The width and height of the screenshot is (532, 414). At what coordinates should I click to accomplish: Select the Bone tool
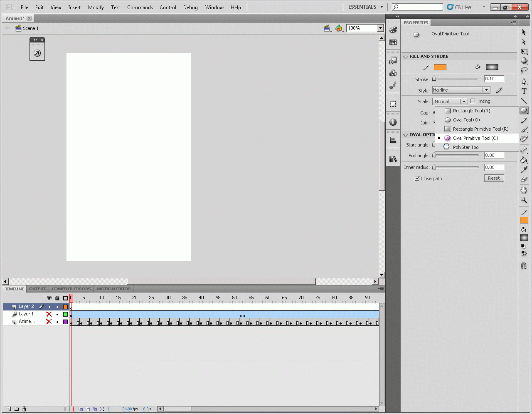[524, 150]
